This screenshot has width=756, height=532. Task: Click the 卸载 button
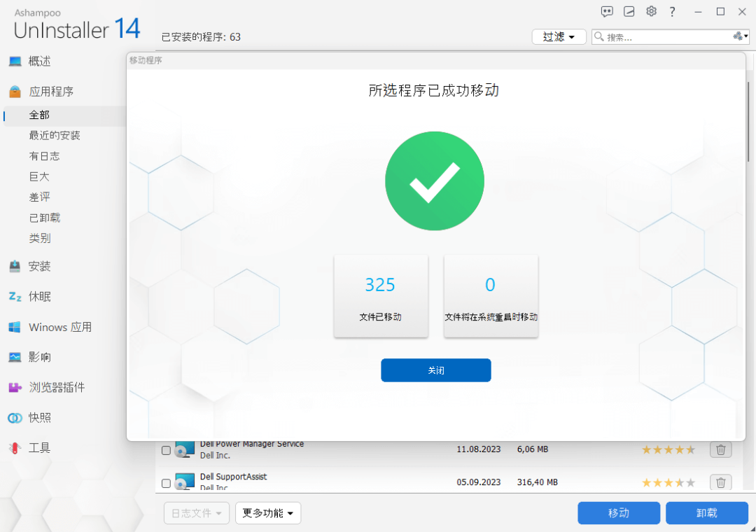(x=707, y=513)
